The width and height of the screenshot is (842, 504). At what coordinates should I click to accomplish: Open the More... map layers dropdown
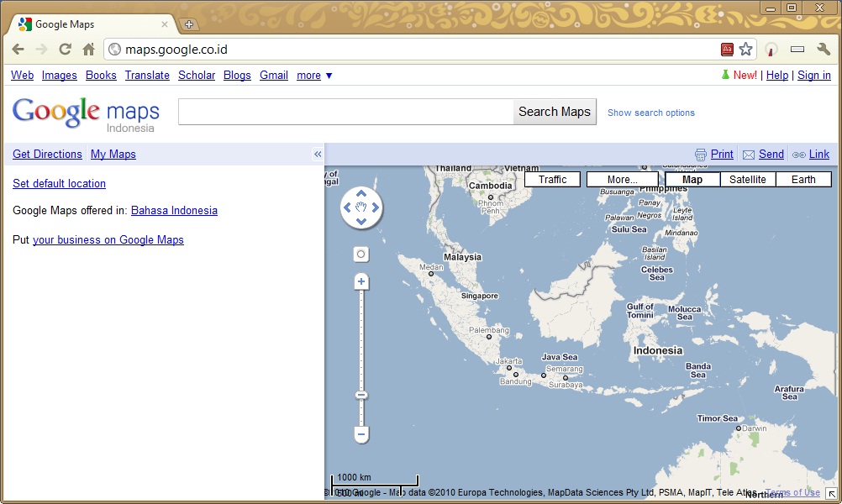(622, 179)
